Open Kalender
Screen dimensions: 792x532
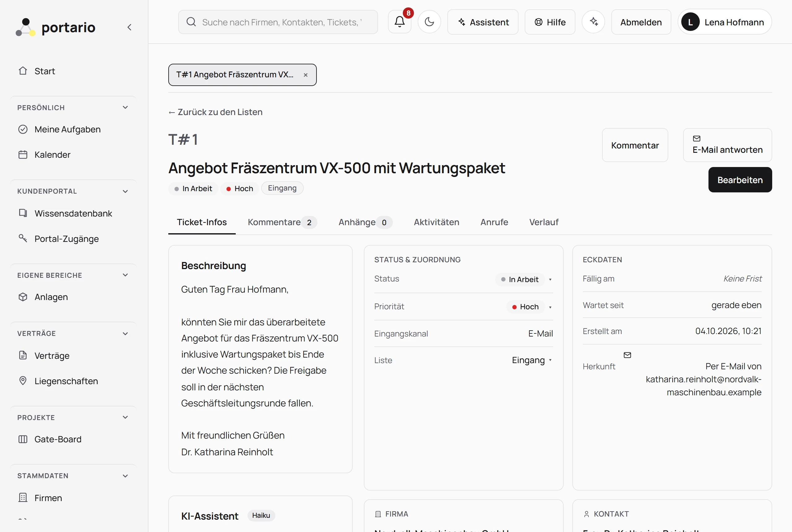(x=74, y=155)
